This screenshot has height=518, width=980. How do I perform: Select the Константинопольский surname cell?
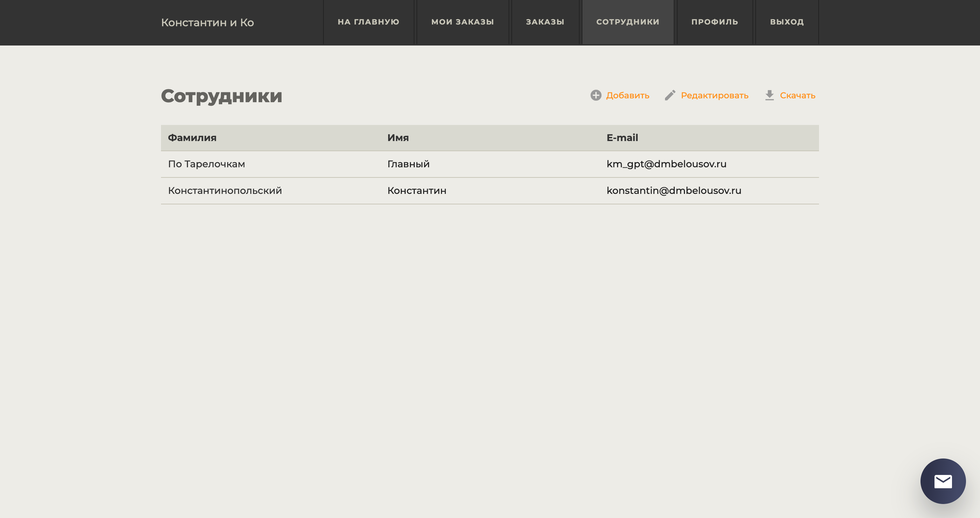pyautogui.click(x=225, y=190)
